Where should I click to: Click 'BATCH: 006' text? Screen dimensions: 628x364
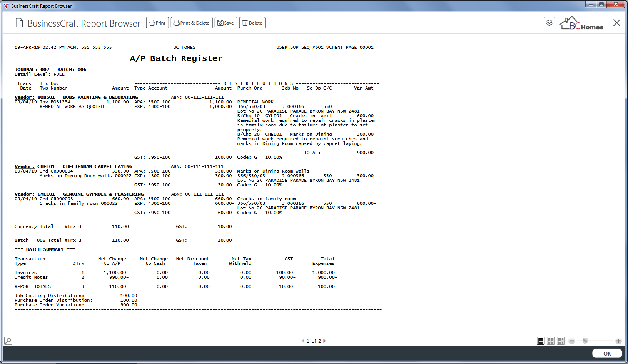(x=72, y=70)
